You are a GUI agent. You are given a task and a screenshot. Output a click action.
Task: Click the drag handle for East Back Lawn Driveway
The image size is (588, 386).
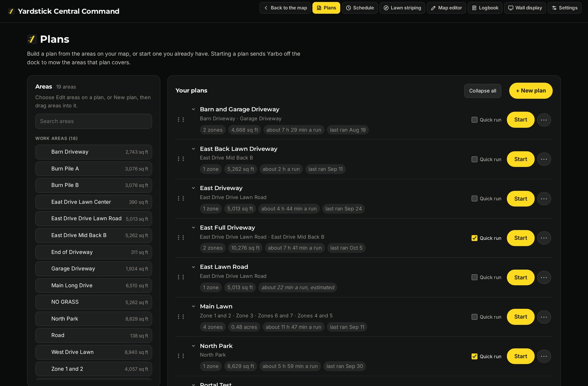[x=181, y=159]
